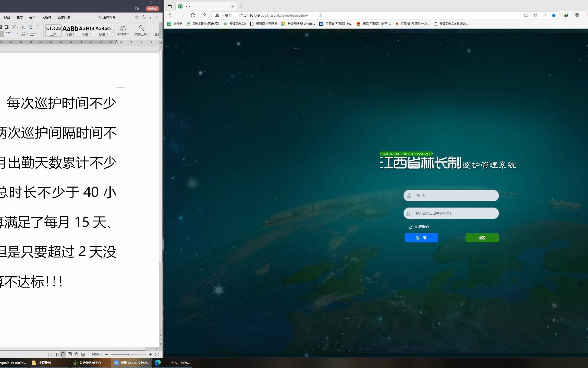This screenshot has width=588, height=368.
Task: Expand the 新样式 dropdown
Action: [x=123, y=34]
